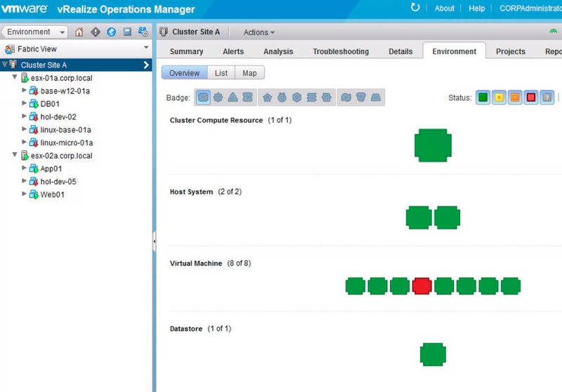Viewport: 562px width, 392px height.
Task: Expand the DB01 tree node
Action: (x=24, y=103)
